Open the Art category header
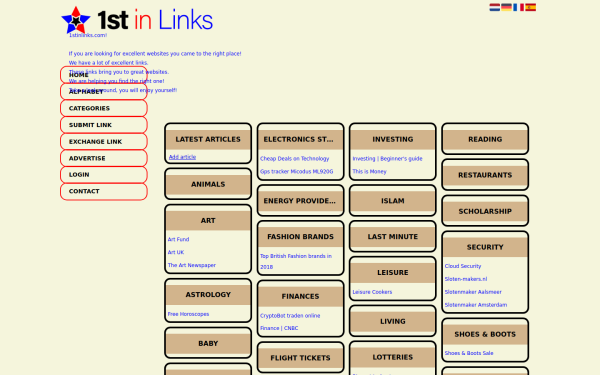Viewport: 600px width, 375px height. (208, 221)
